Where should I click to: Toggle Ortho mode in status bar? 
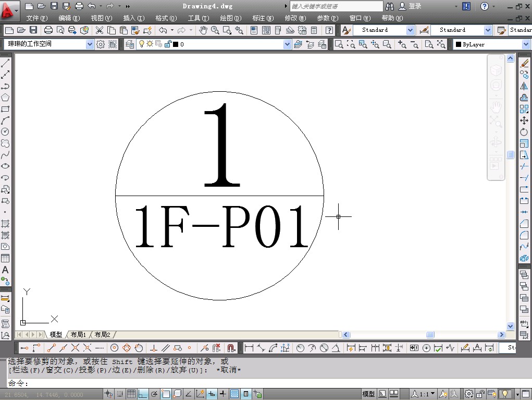click(x=143, y=394)
